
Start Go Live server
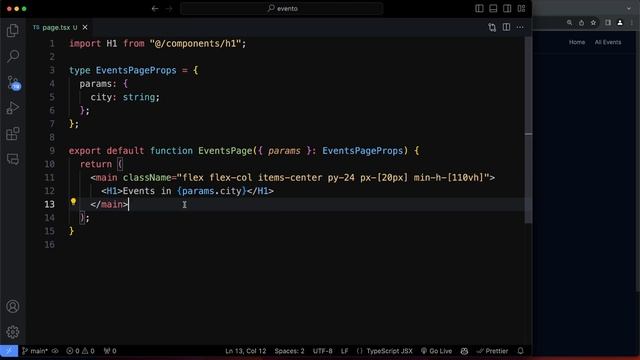(x=436, y=351)
